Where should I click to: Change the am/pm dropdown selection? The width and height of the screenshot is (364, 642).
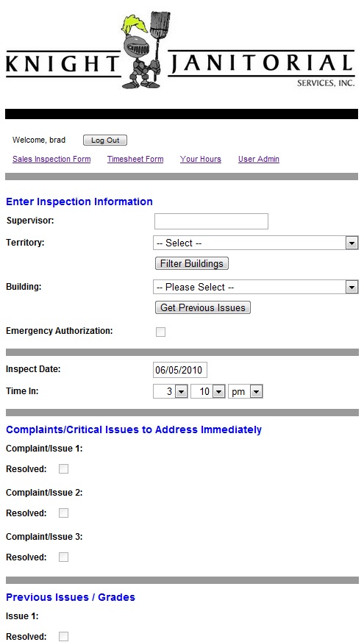[x=245, y=391]
